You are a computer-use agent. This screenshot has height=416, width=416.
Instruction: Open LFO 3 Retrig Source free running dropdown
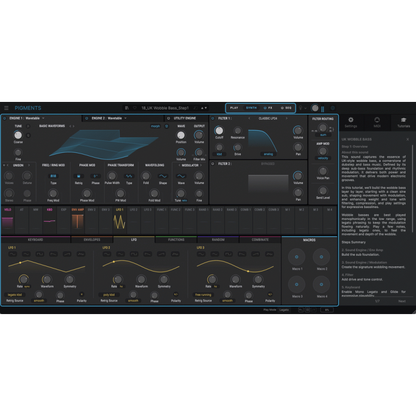(x=203, y=295)
